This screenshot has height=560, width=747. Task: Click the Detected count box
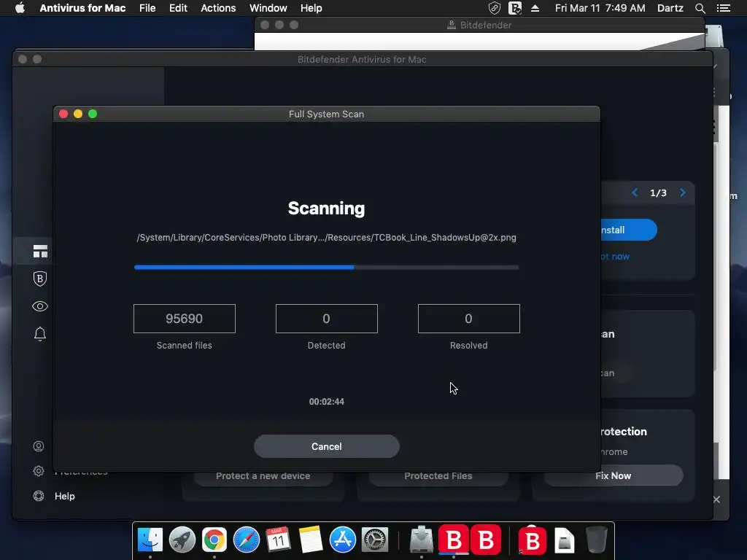click(x=326, y=319)
